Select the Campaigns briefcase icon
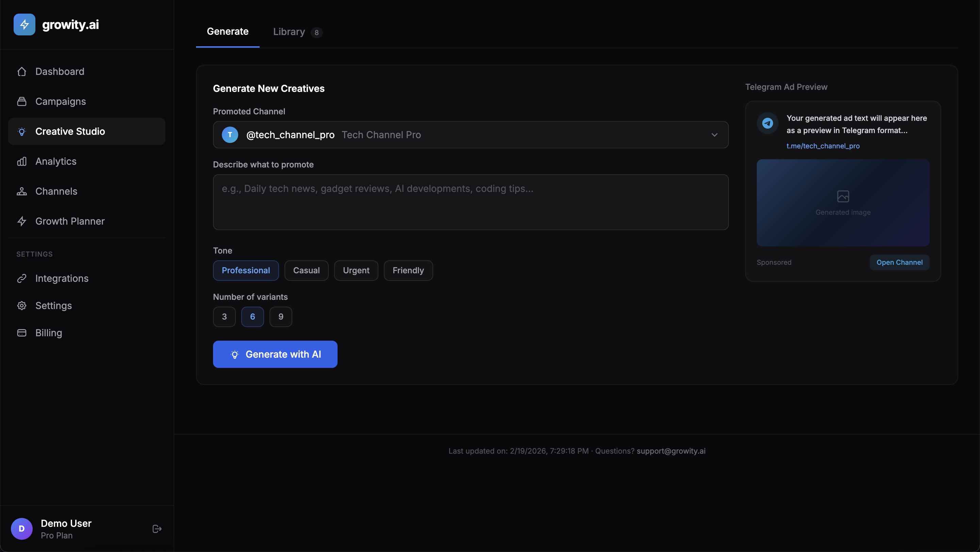This screenshot has width=980, height=552. pos(22,101)
